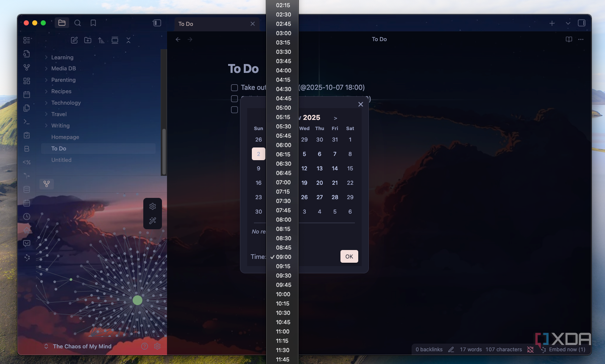The image size is (605, 364).
Task: Create a new note with the pencil icon
Action: point(74,40)
